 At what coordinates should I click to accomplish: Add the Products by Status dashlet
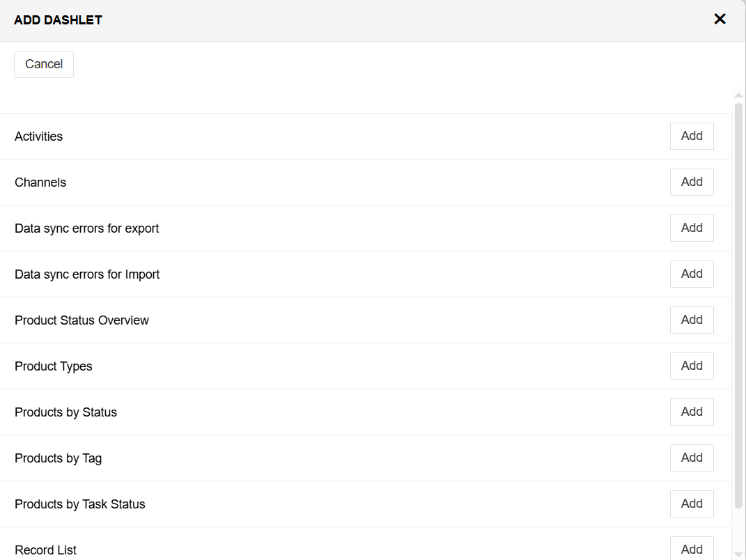pos(691,412)
